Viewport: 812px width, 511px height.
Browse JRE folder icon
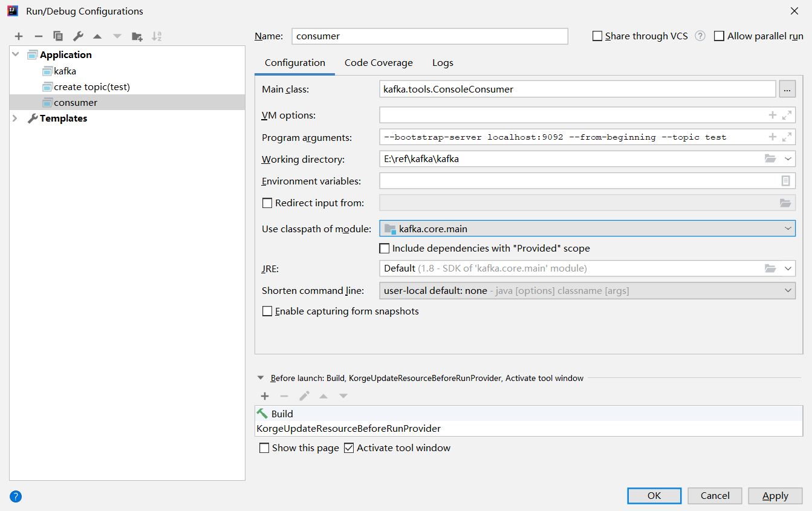(x=770, y=268)
